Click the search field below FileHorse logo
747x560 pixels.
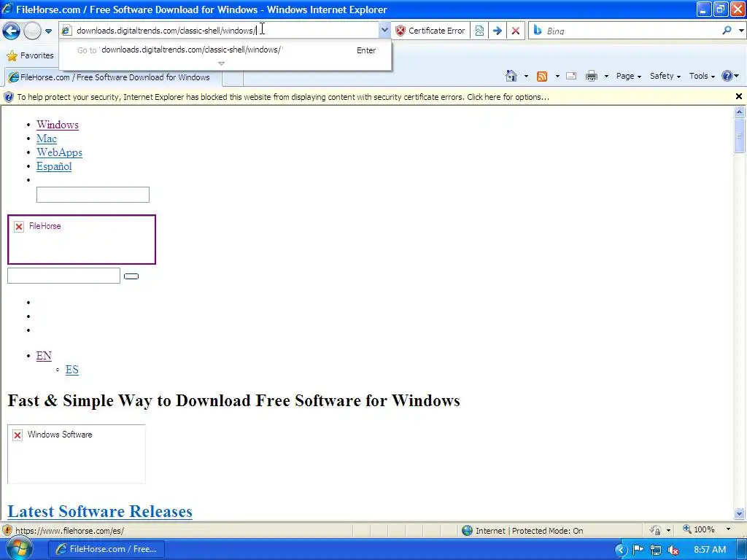click(x=63, y=276)
